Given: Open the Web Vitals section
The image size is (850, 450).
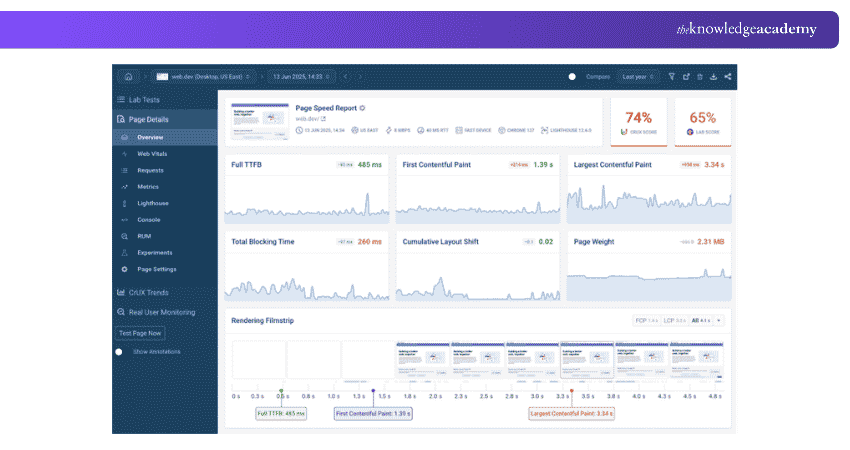Looking at the screenshot, I should click(x=165, y=154).
